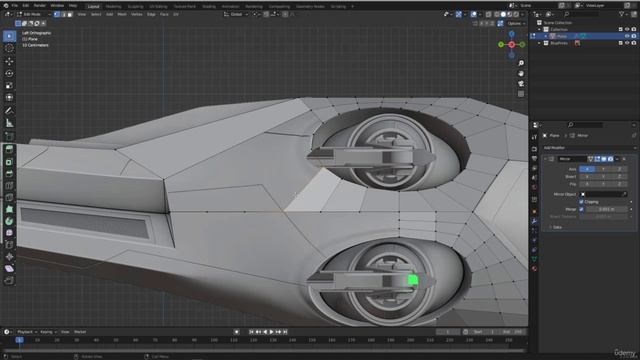640x360 pixels.
Task: Select the Select Box tool
Action: 9,36
